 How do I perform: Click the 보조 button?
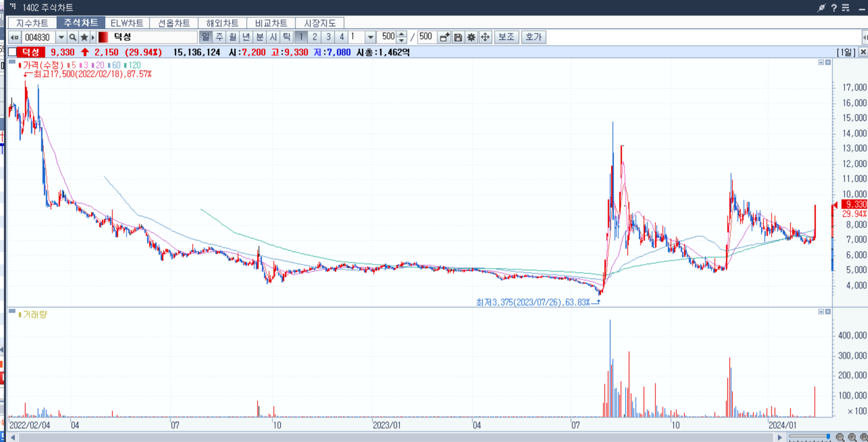pyautogui.click(x=506, y=37)
